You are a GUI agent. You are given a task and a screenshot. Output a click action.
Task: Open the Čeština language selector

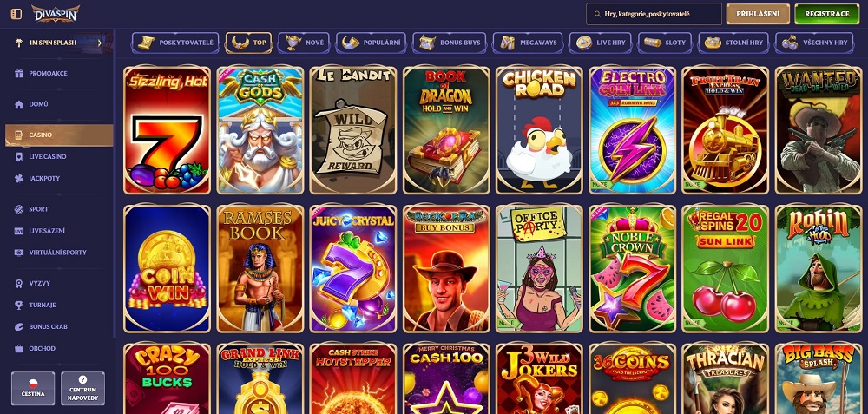[x=33, y=389]
